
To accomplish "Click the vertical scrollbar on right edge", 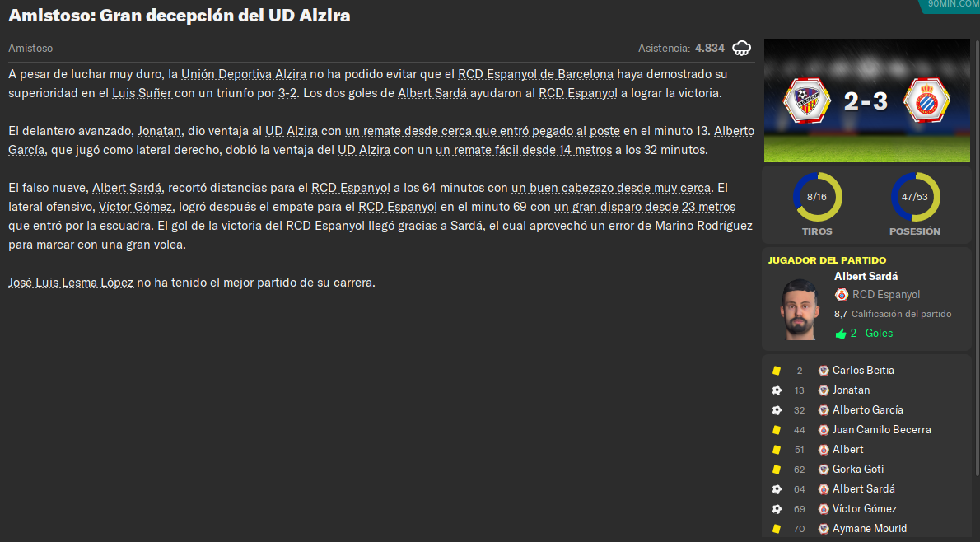I will 977,256.
